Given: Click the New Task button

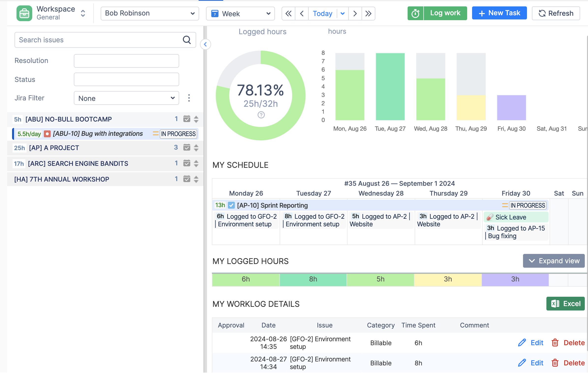Looking at the screenshot, I should coord(499,13).
